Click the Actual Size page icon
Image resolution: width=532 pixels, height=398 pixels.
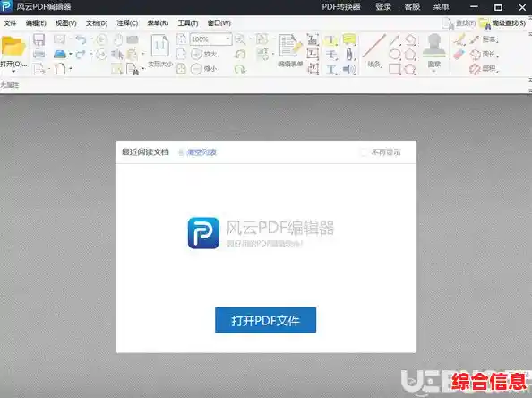[x=159, y=46]
